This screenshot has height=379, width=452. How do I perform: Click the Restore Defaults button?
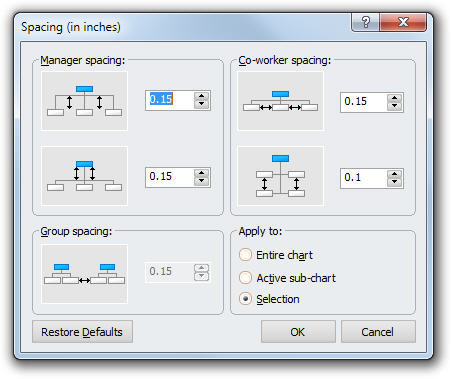82,332
